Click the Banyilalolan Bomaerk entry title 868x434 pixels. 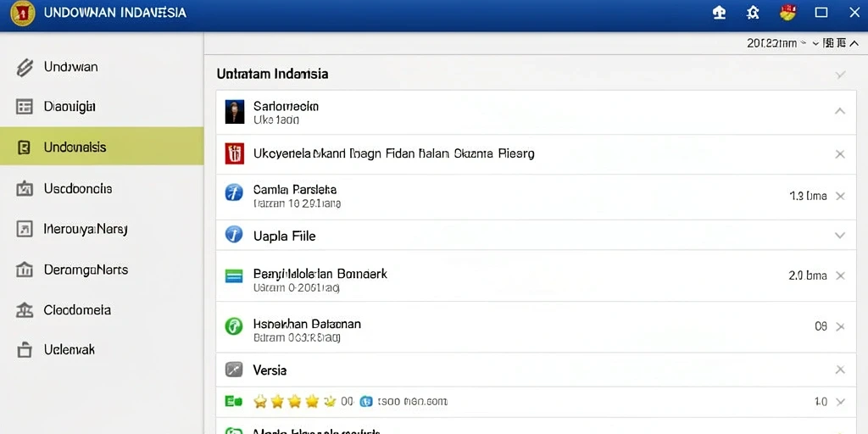point(320,274)
